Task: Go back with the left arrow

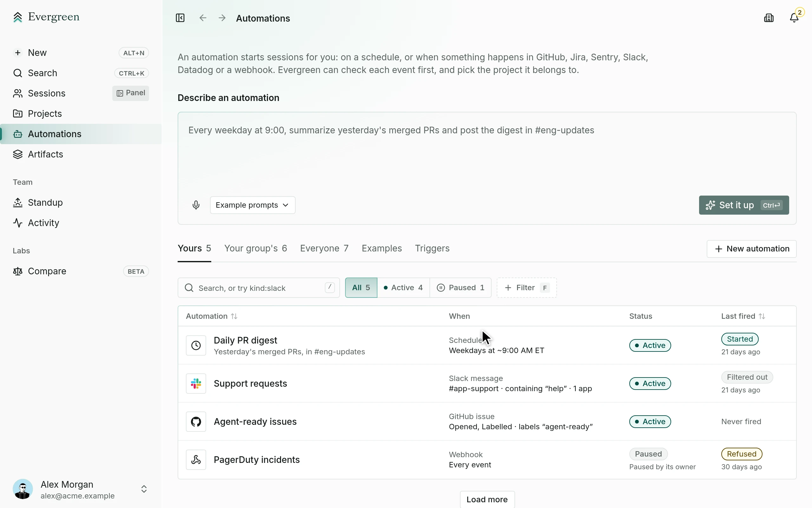Action: tap(203, 18)
